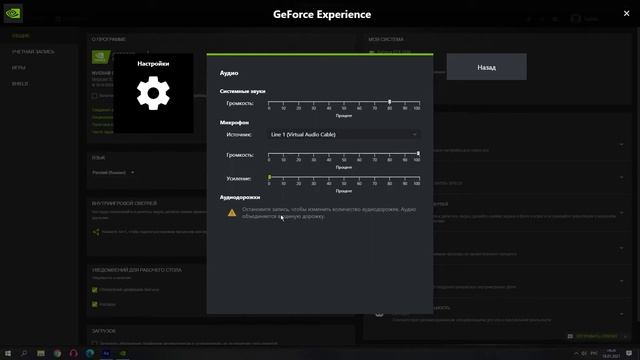Click the share icon in in-game overlay section
The image size is (640, 360).
[x=96, y=232]
